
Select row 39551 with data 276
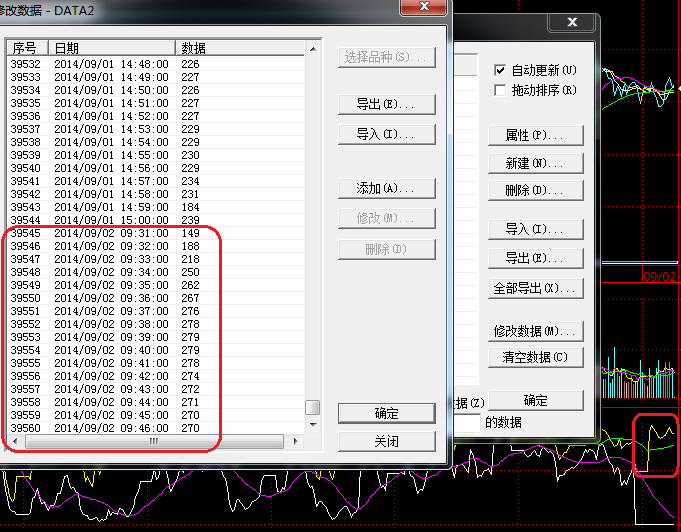[155, 311]
